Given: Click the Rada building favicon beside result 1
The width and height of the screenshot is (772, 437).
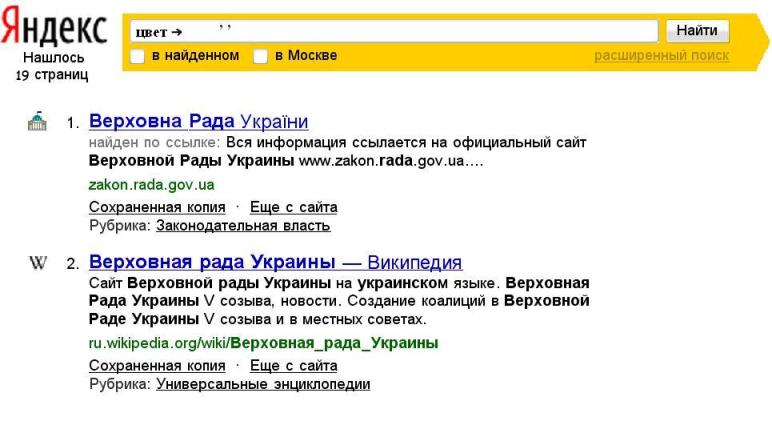Looking at the screenshot, I should point(37,121).
